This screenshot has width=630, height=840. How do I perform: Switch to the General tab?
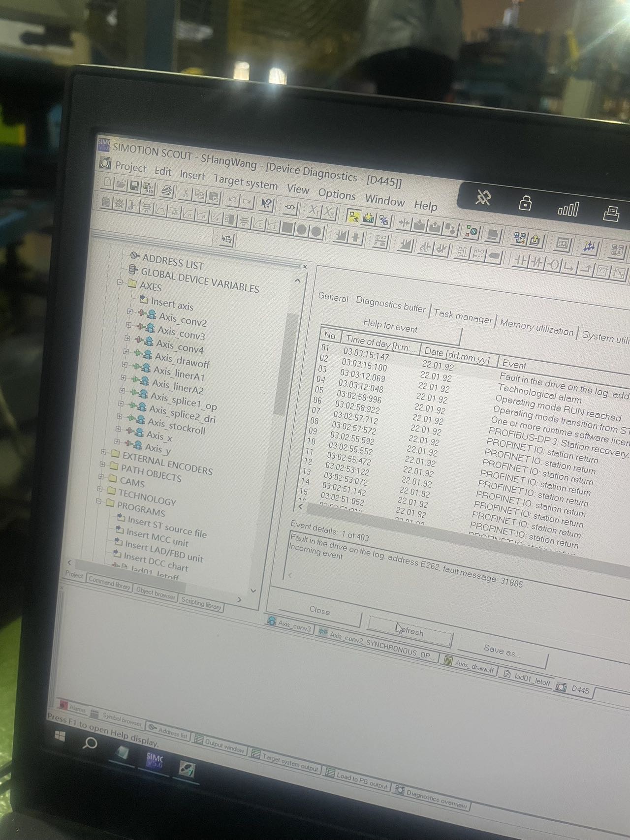[x=333, y=297]
